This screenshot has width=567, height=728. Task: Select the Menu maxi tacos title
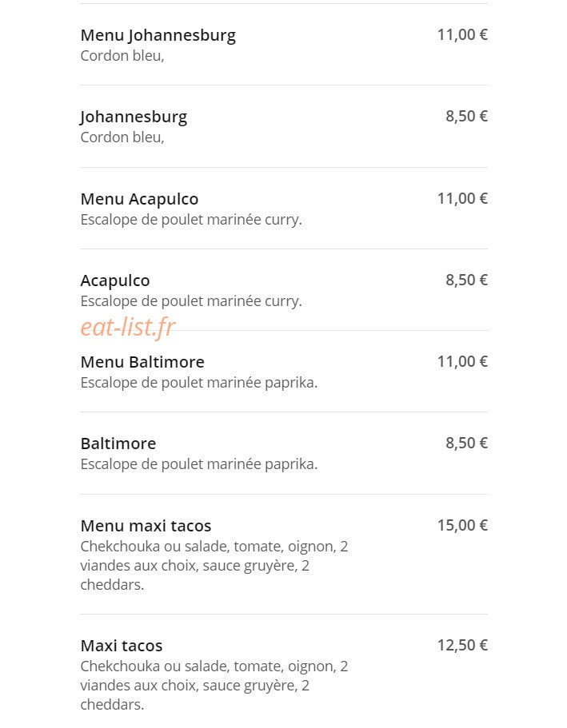[146, 526]
